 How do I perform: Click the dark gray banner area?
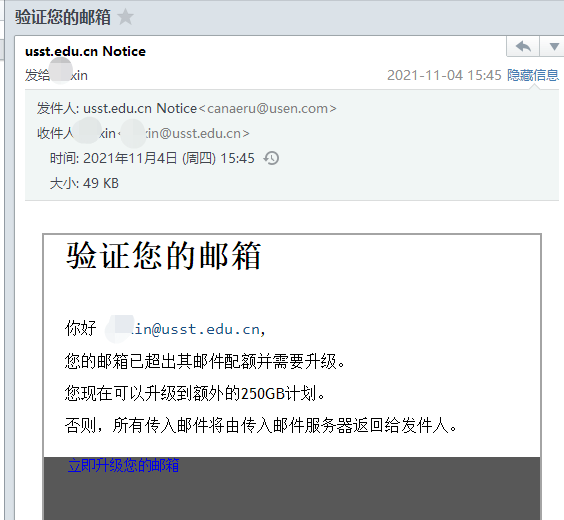(292, 489)
